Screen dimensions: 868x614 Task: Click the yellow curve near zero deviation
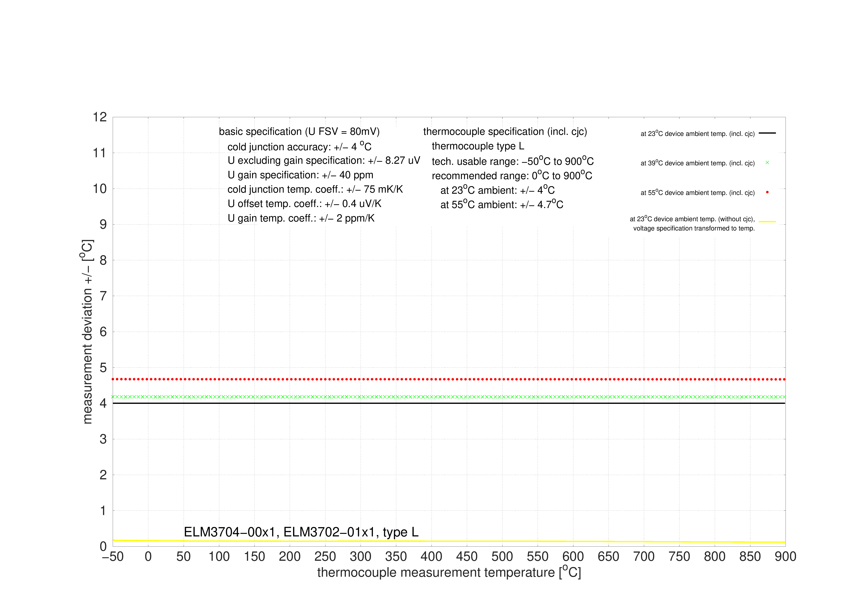449,541
